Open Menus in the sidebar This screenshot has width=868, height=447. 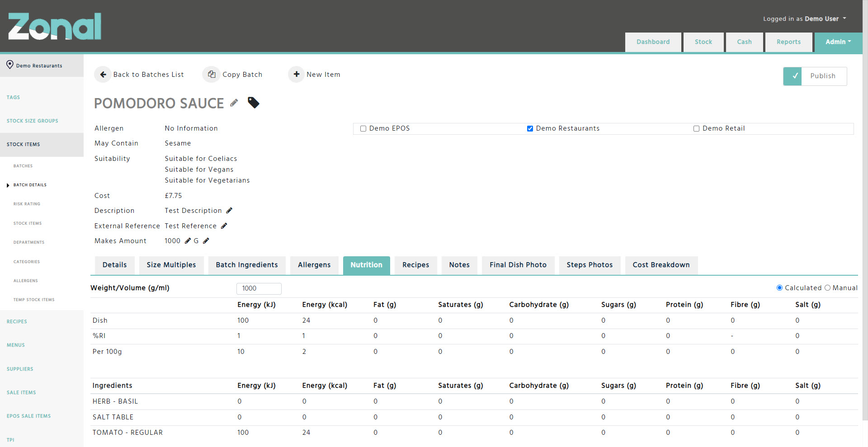(16, 345)
